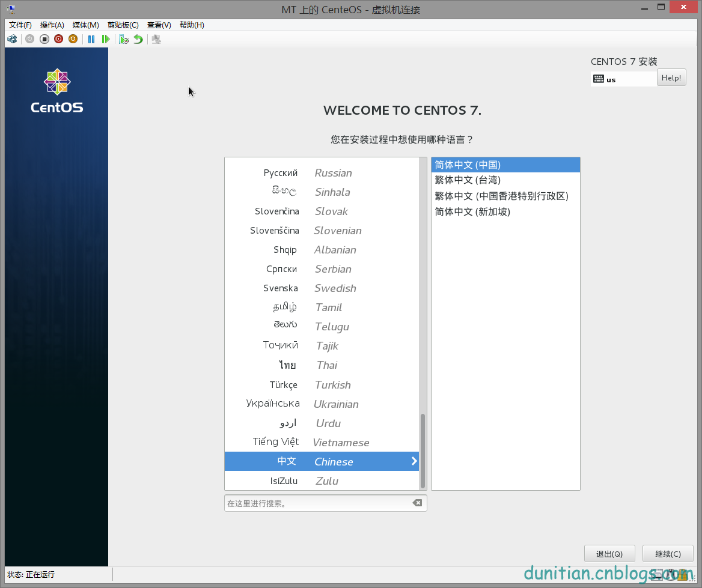The height and width of the screenshot is (588, 702).
Task: Select 繁體中文 (台灣) locale
Action: pyautogui.click(x=505, y=180)
